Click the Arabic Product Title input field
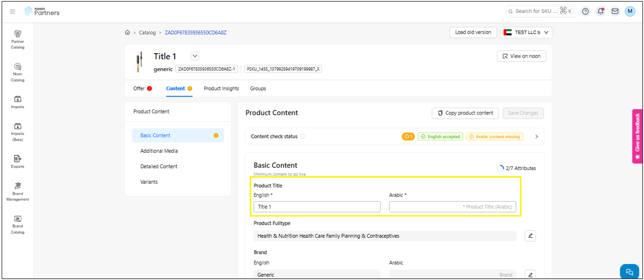This screenshot has height=280, width=644. [452, 207]
